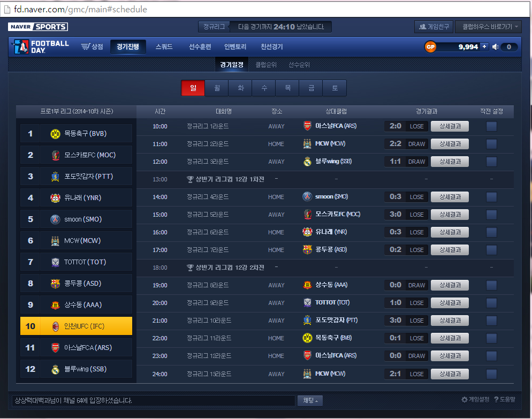Click the 게임친구 friends icon button
The height and width of the screenshot is (419, 532).
click(434, 27)
